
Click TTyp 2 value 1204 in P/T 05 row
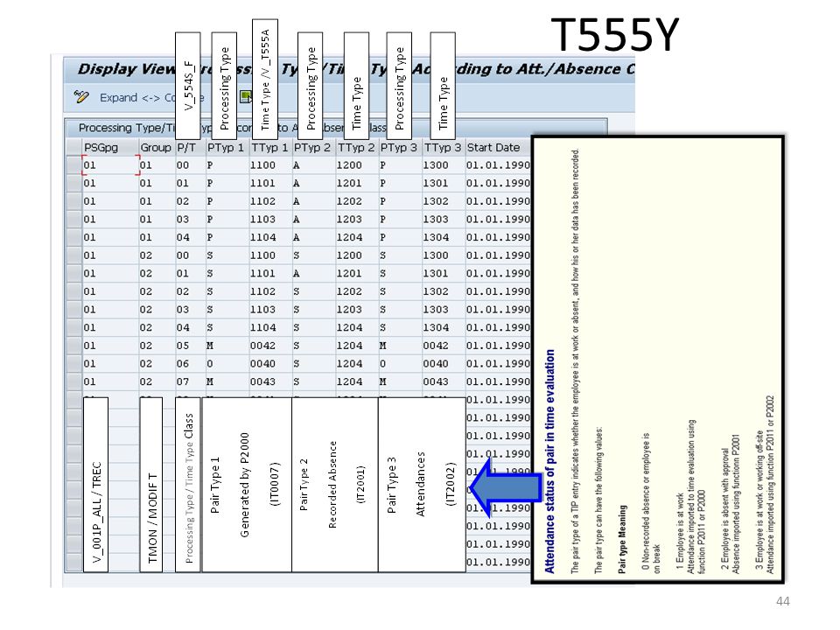(356, 346)
